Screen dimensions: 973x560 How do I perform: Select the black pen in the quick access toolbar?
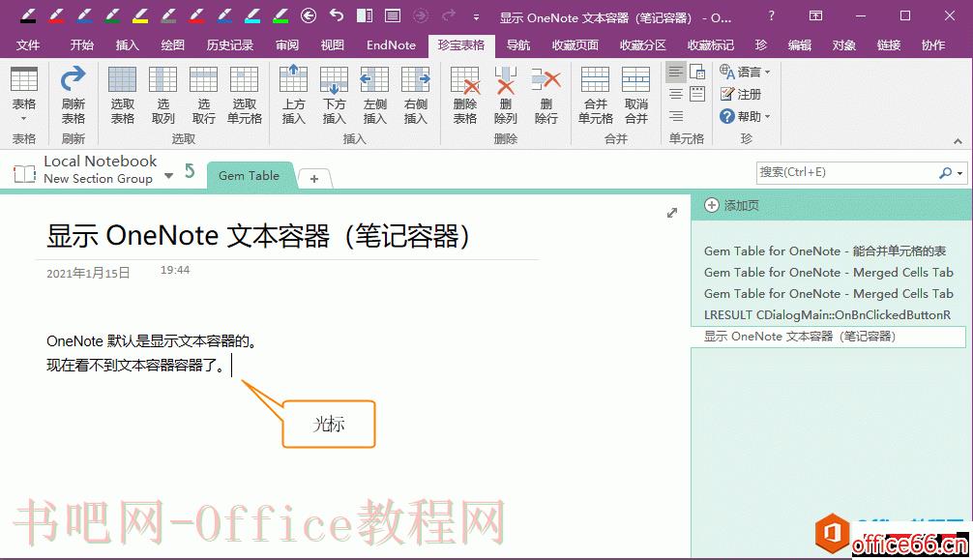27,15
